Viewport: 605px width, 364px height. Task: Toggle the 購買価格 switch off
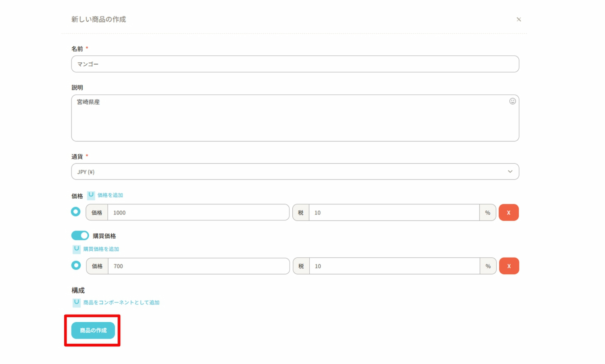(80, 235)
